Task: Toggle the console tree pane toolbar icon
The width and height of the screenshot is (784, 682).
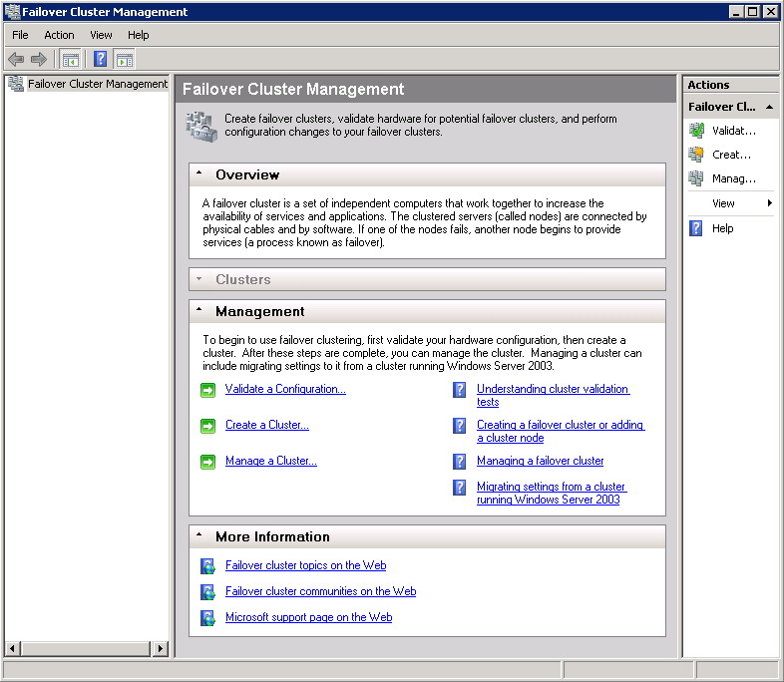Action: pos(71,60)
